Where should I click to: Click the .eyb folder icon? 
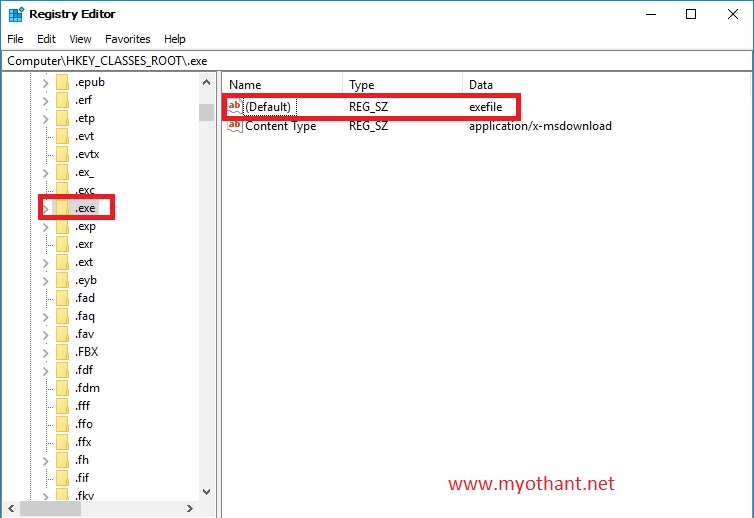(x=63, y=280)
